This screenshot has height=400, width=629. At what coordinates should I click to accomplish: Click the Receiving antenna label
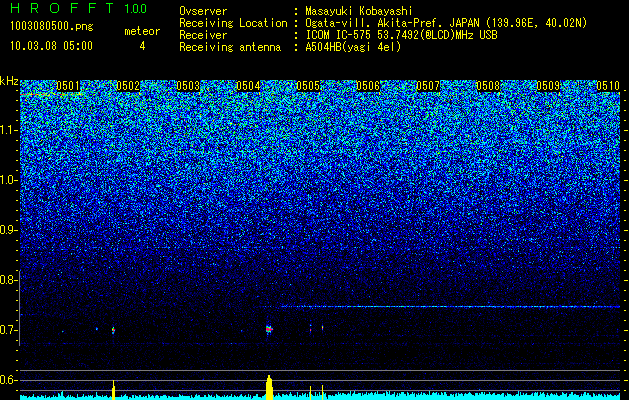point(230,47)
